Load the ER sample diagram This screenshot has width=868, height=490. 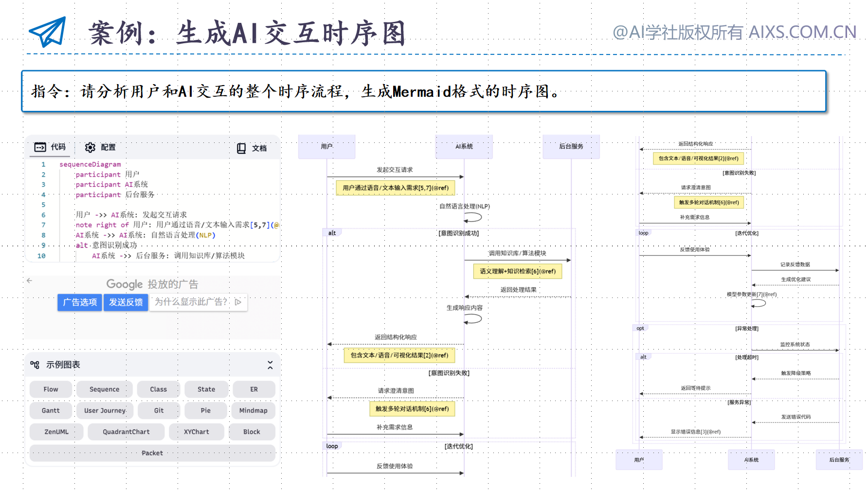[x=254, y=389]
